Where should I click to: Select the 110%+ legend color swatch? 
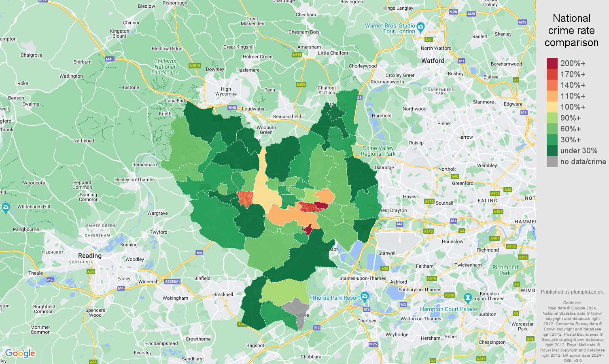tap(552, 96)
